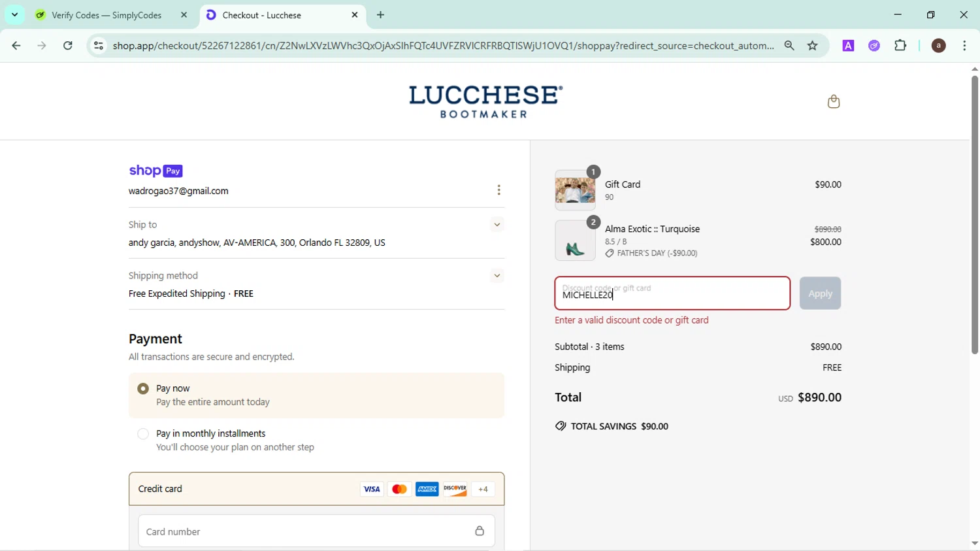This screenshot has width=980, height=551.
Task: Click the FATHER'S DAY discount tag icon
Action: [609, 254]
